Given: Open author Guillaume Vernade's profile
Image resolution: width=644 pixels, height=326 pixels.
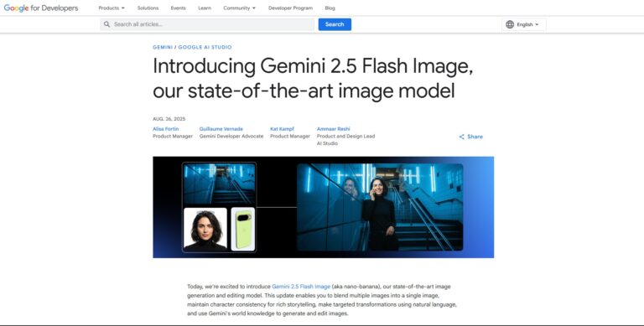Looking at the screenshot, I should pyautogui.click(x=221, y=129).
